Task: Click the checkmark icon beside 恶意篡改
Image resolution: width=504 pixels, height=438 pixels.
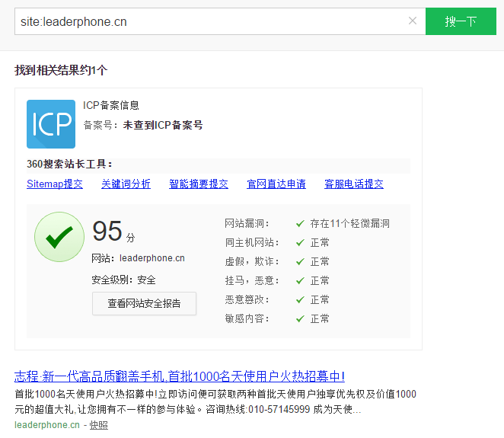Action: click(x=300, y=299)
